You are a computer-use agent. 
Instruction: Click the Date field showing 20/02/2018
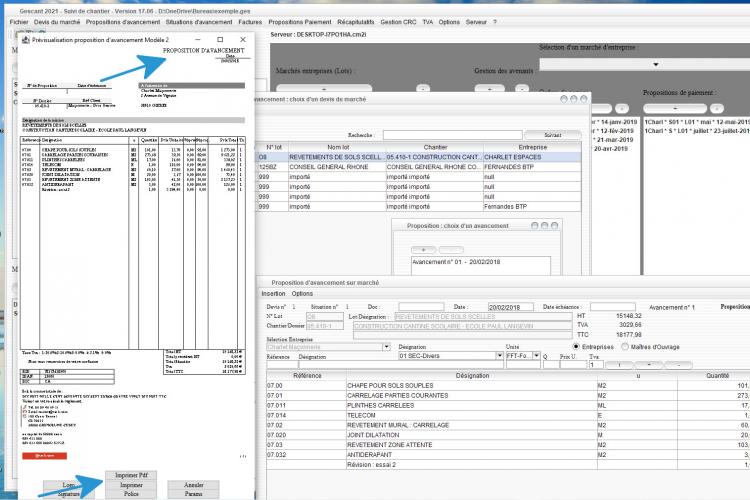[x=510, y=307]
